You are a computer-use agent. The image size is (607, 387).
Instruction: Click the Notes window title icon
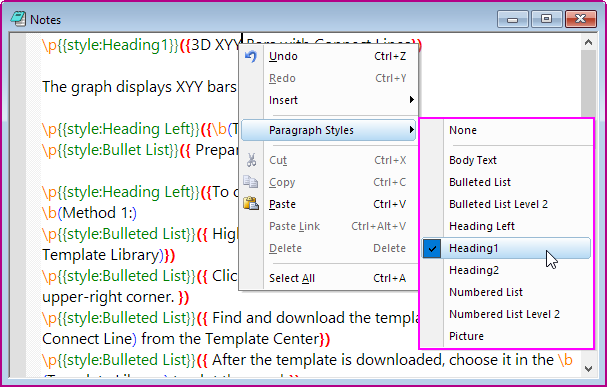(18, 19)
